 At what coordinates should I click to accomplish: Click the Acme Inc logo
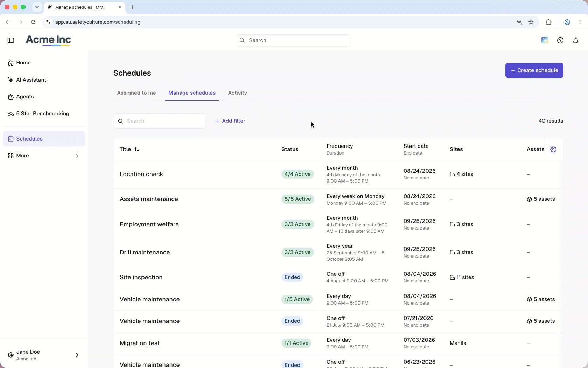pyautogui.click(x=48, y=40)
